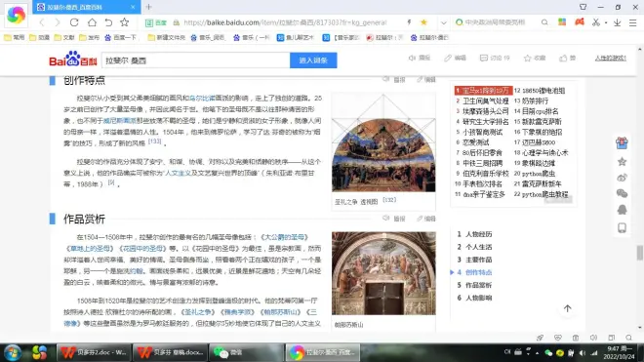Jump to 1 人物经历 in contents
Image resolution: width=644 pixels, height=362 pixels.
click(474, 234)
